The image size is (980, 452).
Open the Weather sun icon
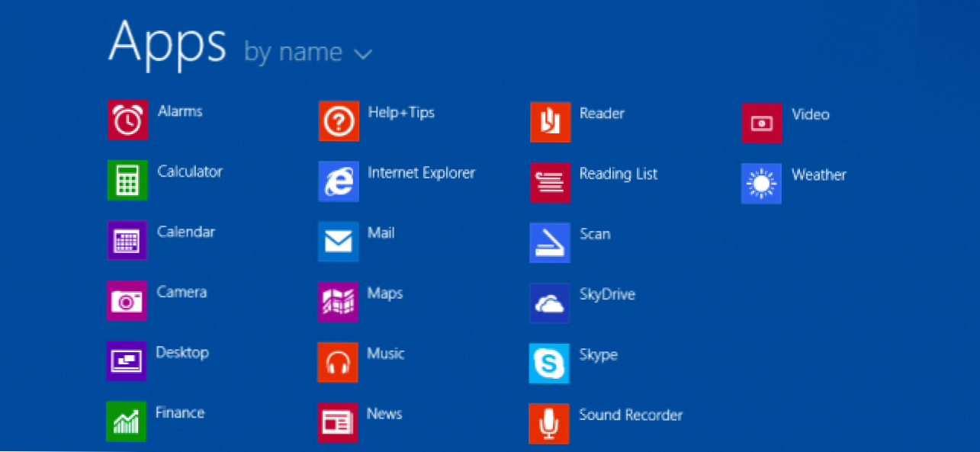coord(761,184)
